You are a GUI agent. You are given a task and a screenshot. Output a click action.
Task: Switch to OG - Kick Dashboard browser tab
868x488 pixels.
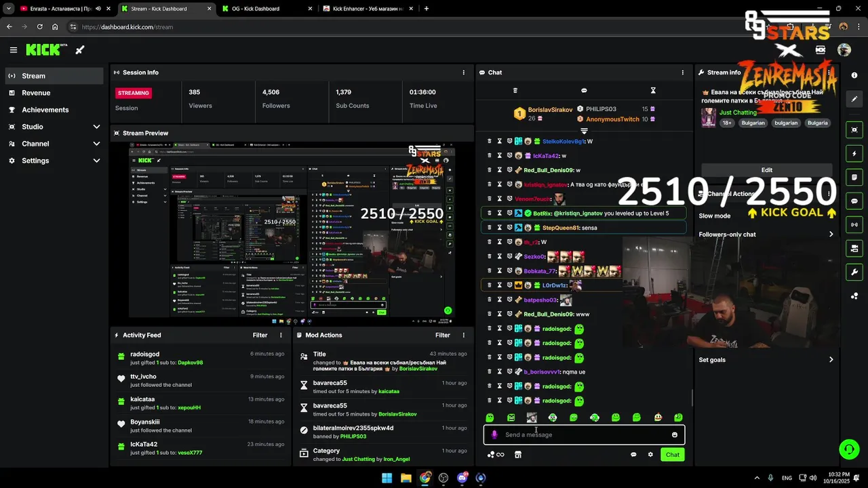coord(265,9)
